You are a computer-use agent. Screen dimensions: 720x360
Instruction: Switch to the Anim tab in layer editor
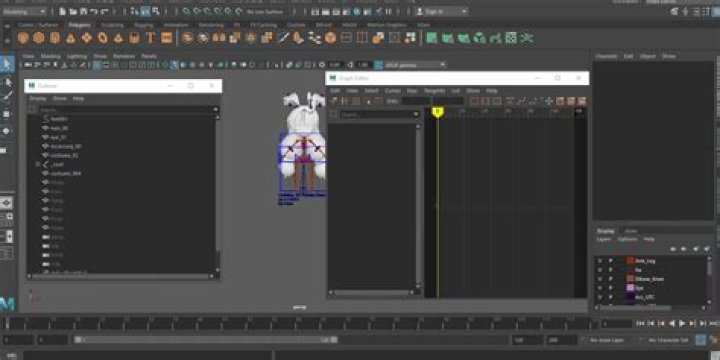(x=631, y=231)
